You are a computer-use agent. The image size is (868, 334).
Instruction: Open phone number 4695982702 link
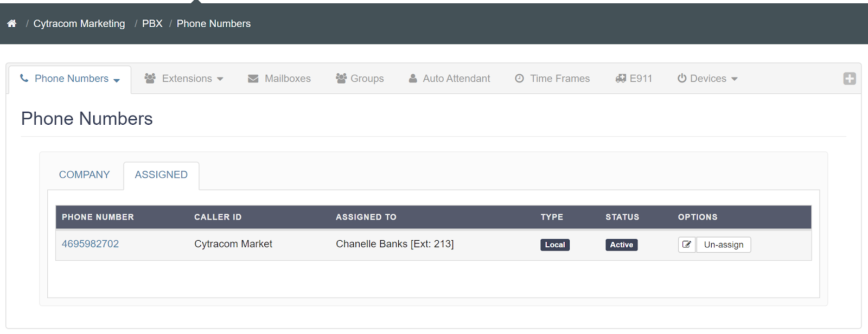coord(90,244)
